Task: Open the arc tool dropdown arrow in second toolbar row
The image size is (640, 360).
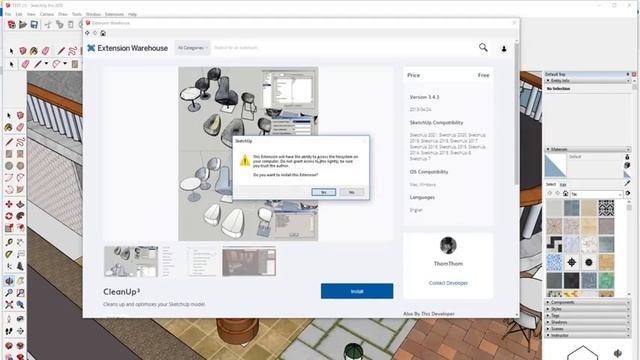Action: (65, 64)
